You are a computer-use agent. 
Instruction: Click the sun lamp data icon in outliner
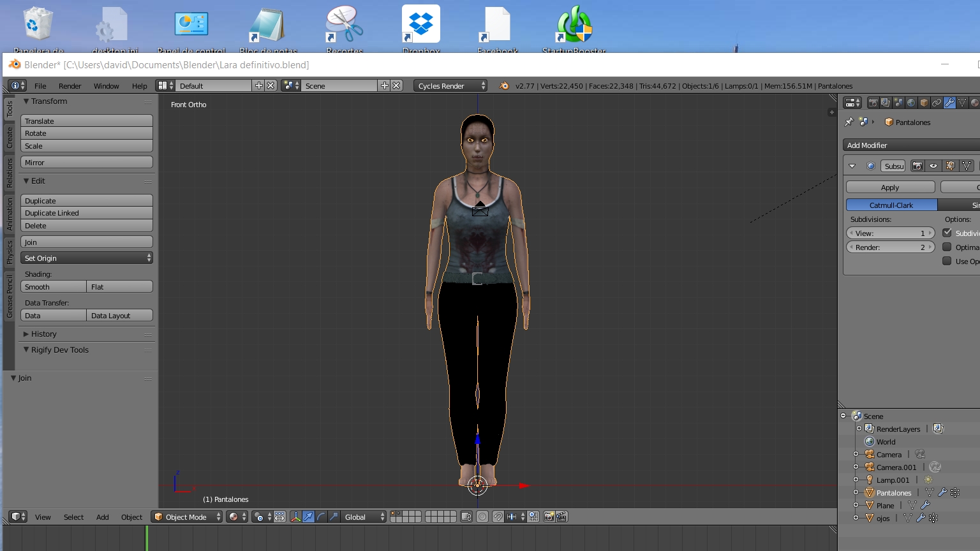928,480
